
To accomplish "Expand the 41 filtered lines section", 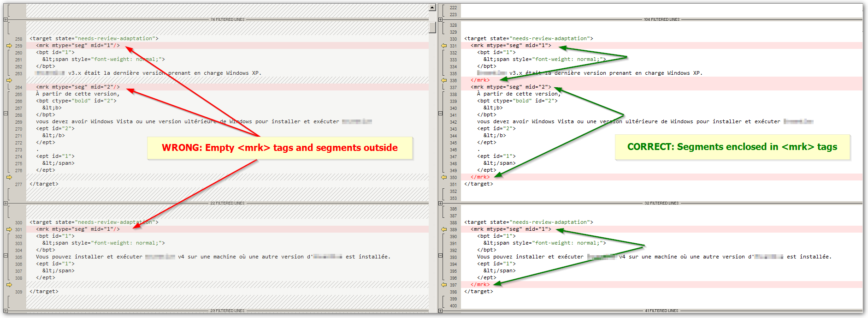I will coord(440,311).
